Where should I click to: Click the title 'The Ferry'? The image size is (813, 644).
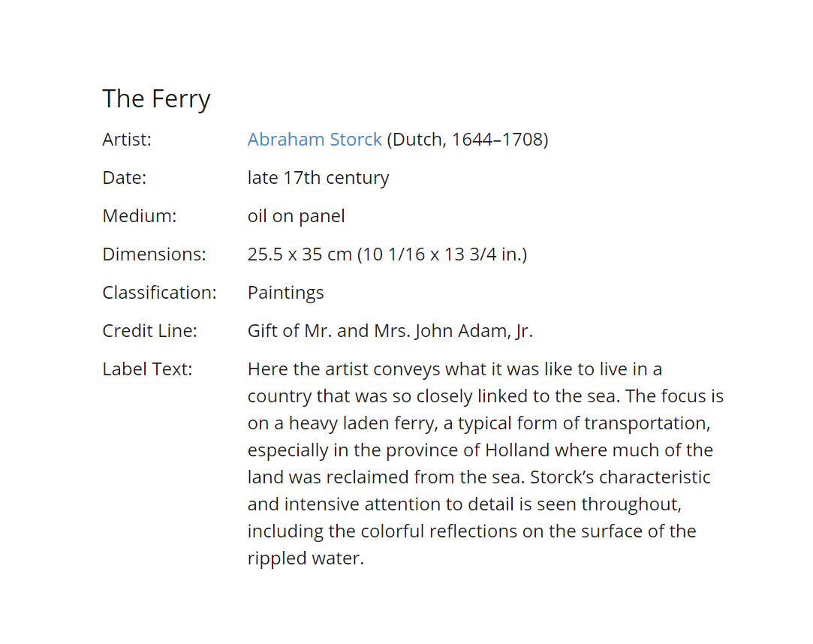(157, 98)
